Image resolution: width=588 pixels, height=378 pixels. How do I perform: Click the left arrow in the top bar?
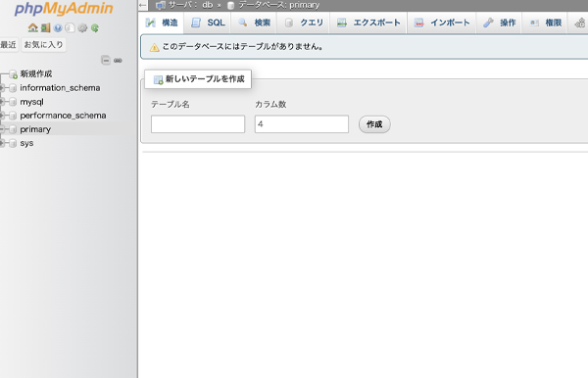142,5
